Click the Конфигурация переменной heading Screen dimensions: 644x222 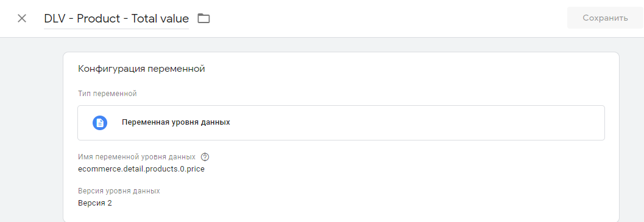[x=141, y=69]
